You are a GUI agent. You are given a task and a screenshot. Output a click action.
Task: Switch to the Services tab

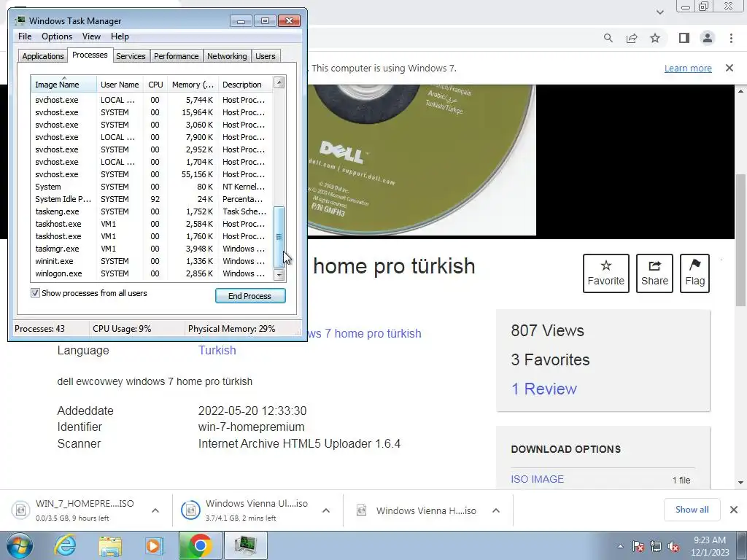pyautogui.click(x=131, y=56)
